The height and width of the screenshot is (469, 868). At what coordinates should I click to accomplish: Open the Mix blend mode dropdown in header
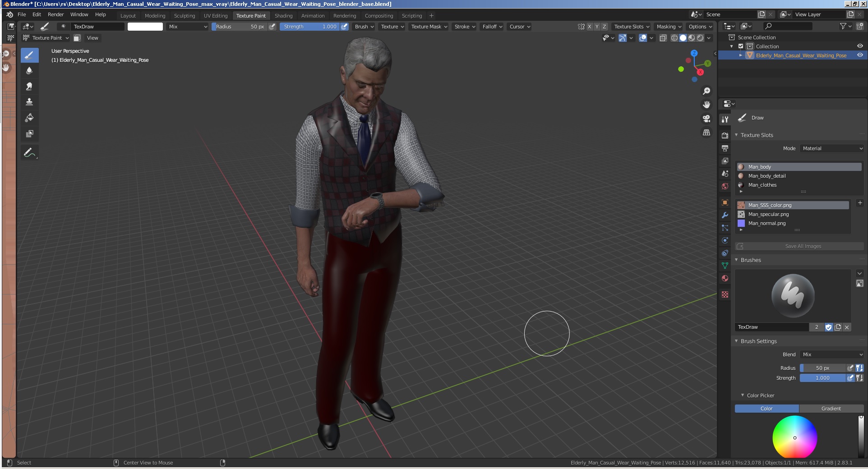coord(187,27)
